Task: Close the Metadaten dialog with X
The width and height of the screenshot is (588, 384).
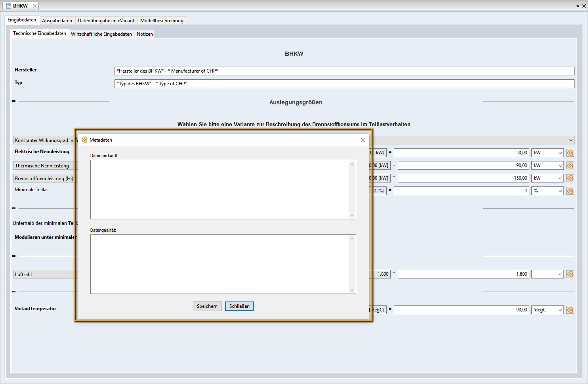Action: coord(363,140)
